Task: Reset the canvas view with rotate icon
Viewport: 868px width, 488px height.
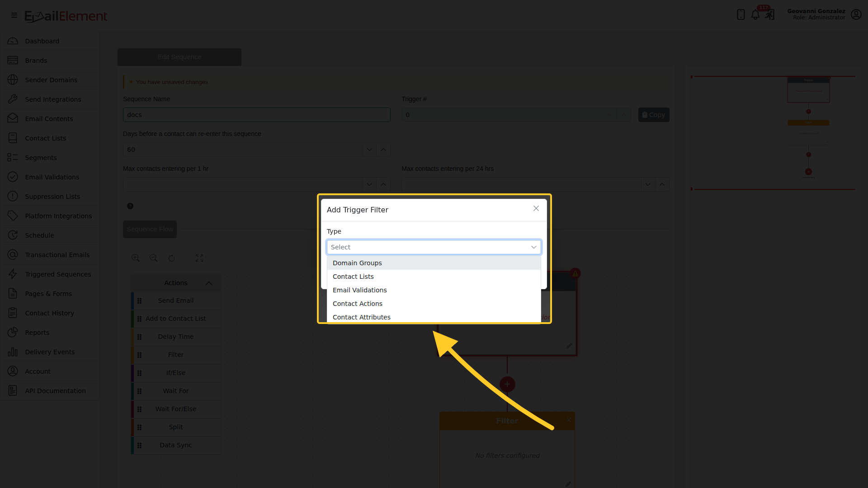Action: click(x=172, y=258)
